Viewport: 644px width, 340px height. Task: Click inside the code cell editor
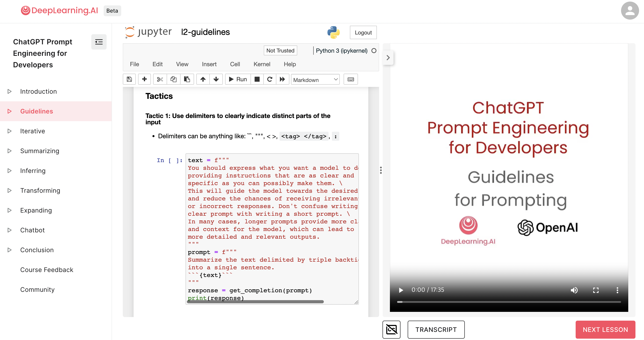click(x=272, y=229)
